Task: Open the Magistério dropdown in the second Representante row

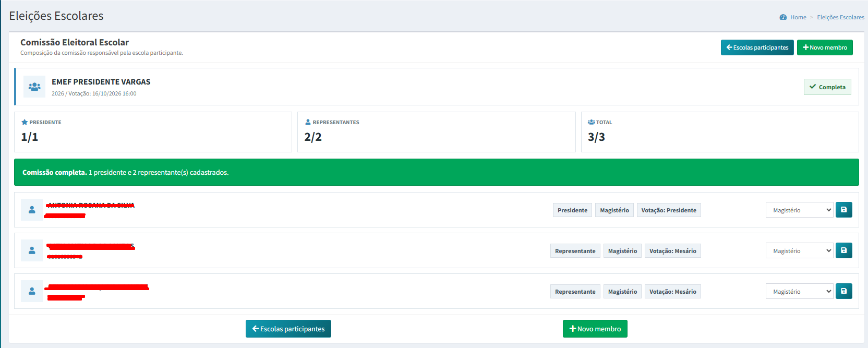Action: pyautogui.click(x=800, y=292)
